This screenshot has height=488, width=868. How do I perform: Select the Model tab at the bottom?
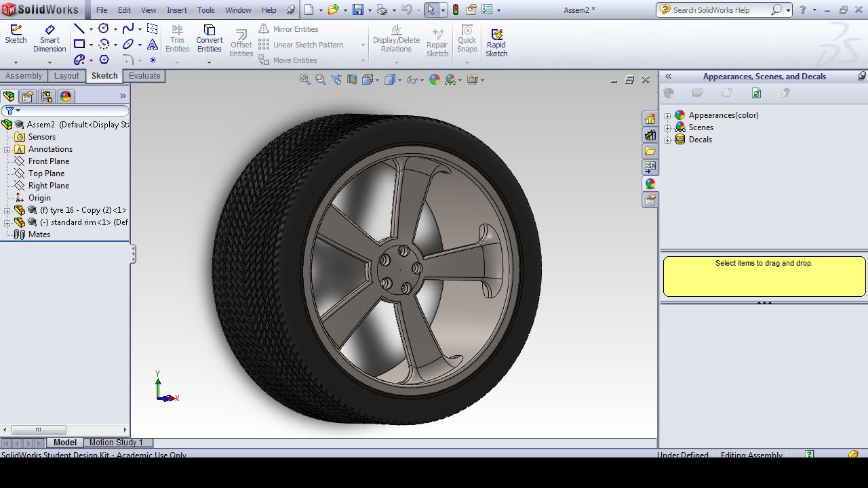(65, 443)
